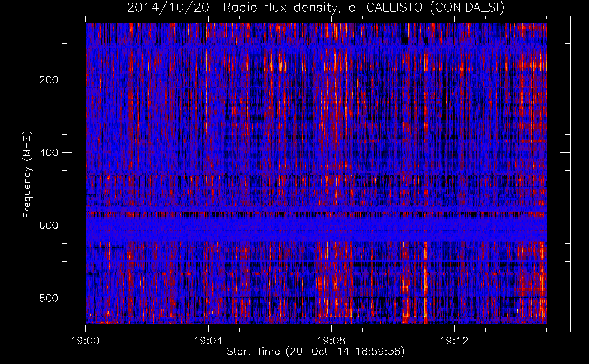Click the 19:00 time tick label

pyautogui.click(x=86, y=341)
